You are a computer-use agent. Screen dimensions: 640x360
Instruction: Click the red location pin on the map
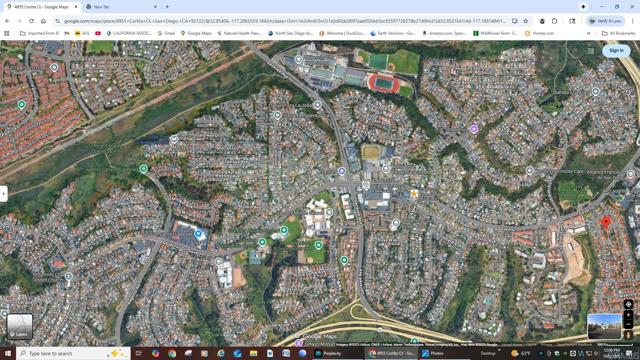point(606,222)
